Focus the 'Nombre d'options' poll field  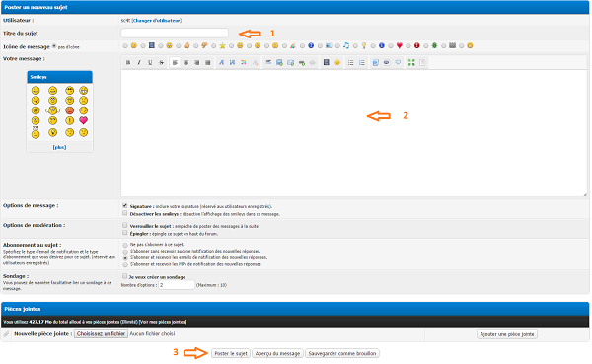177,285
